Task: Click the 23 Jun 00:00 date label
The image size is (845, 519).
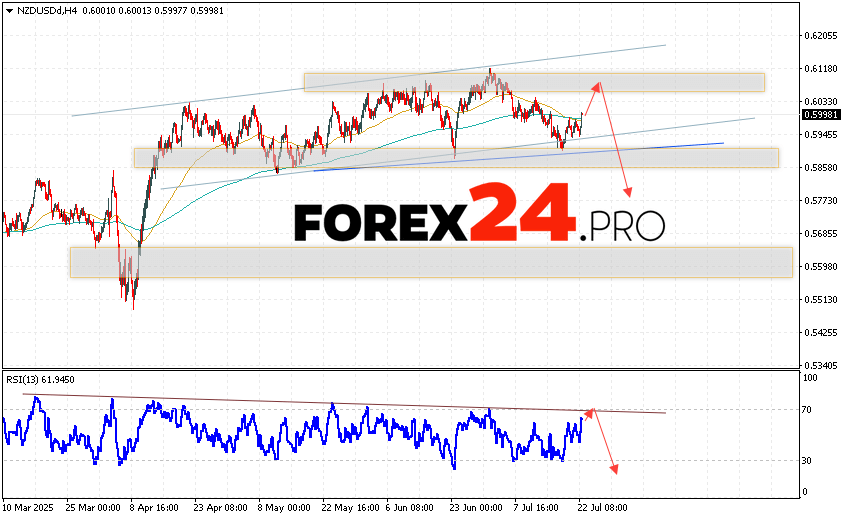Action: 477,508
